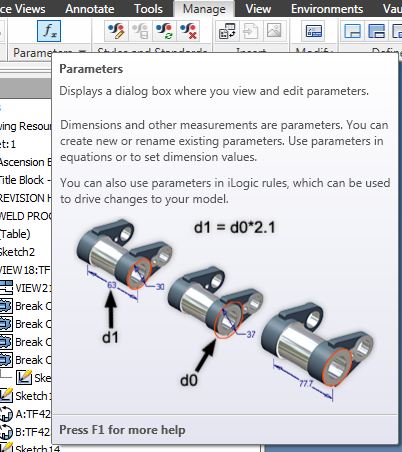
Task: Click the d0 label in the tooltip
Action: click(189, 380)
